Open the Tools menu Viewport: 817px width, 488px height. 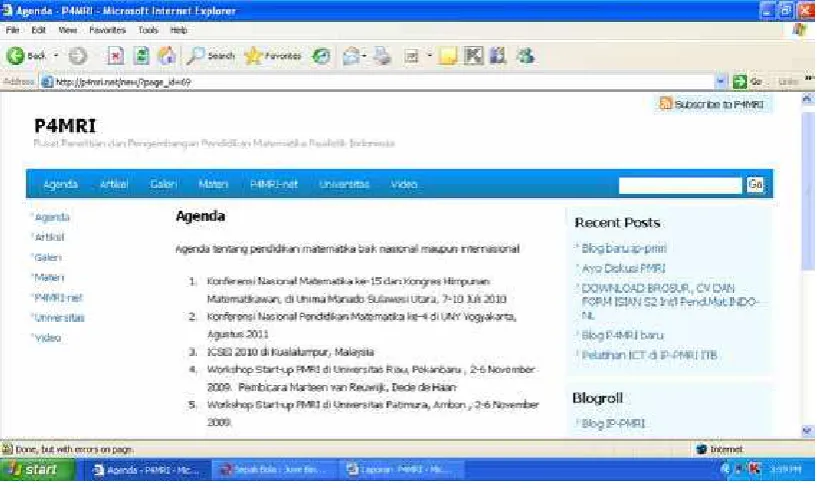click(148, 30)
